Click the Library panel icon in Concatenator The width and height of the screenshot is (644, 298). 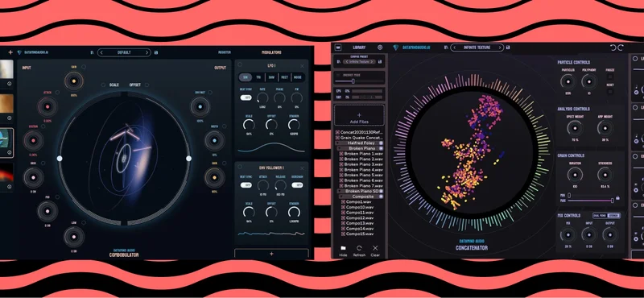(x=338, y=48)
